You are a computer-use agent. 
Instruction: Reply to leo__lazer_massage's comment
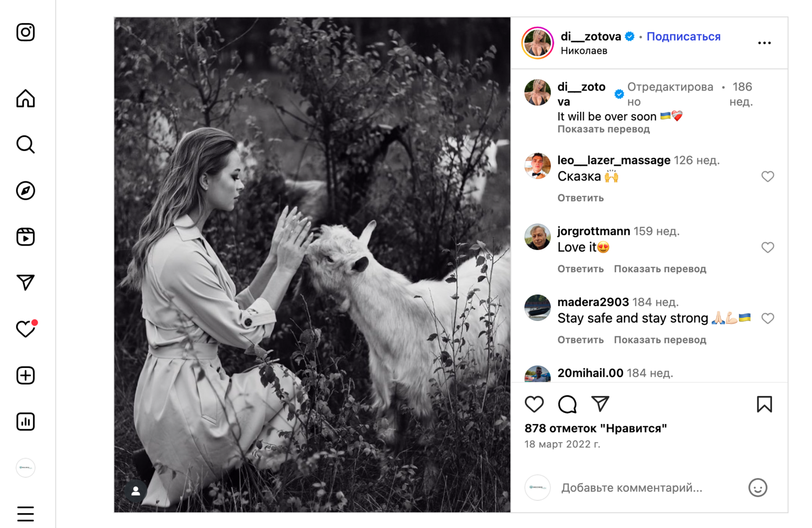(580, 198)
